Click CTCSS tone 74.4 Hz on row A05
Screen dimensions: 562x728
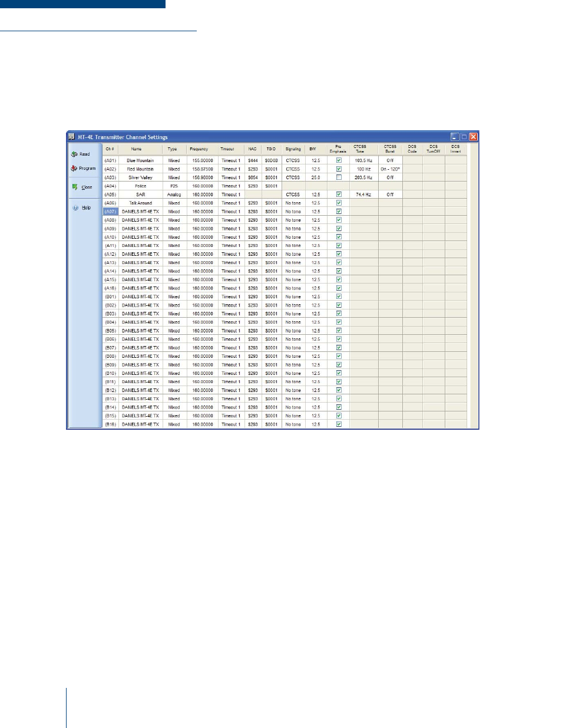pos(363,194)
